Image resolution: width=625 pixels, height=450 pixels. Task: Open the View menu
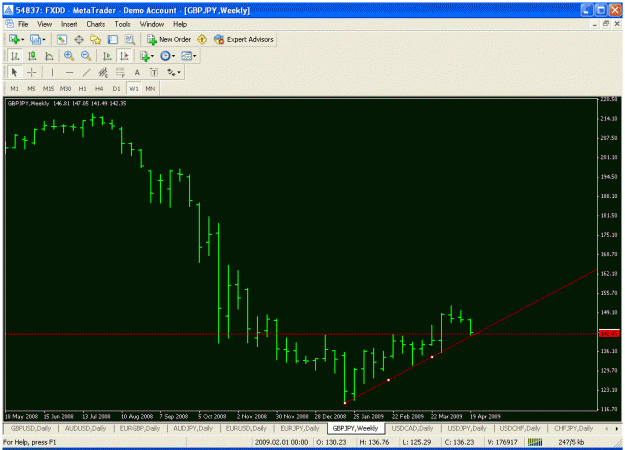[x=45, y=24]
